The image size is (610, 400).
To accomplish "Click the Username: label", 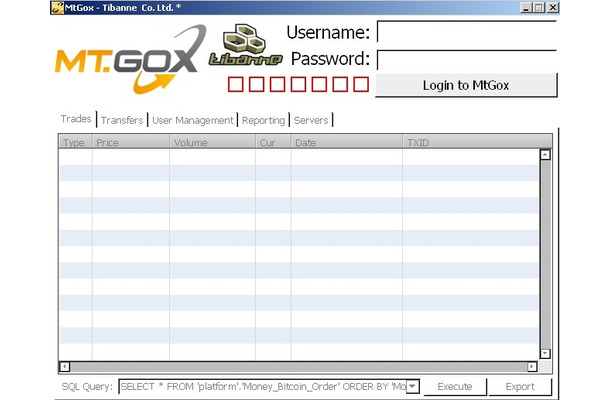I will (x=328, y=32).
